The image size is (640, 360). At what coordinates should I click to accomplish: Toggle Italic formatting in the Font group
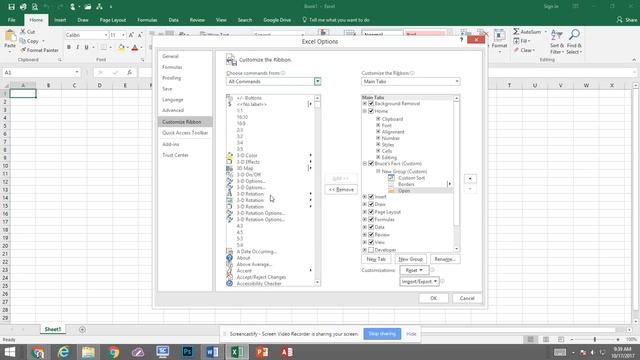78,48
